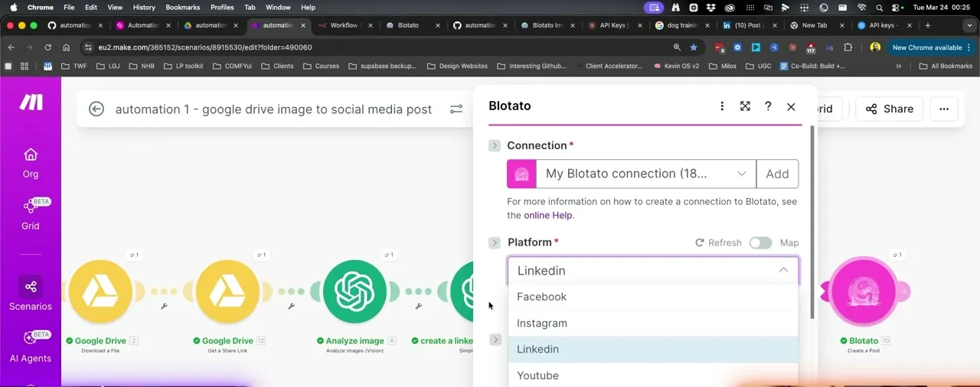
Task: Open a new Chrome tab with plus
Action: tap(928, 25)
